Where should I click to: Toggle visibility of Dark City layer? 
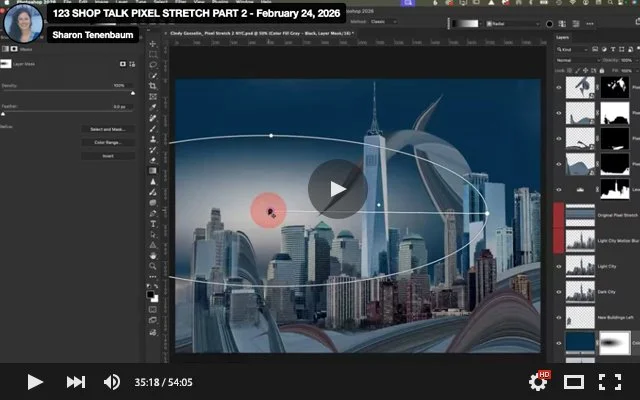click(559, 292)
